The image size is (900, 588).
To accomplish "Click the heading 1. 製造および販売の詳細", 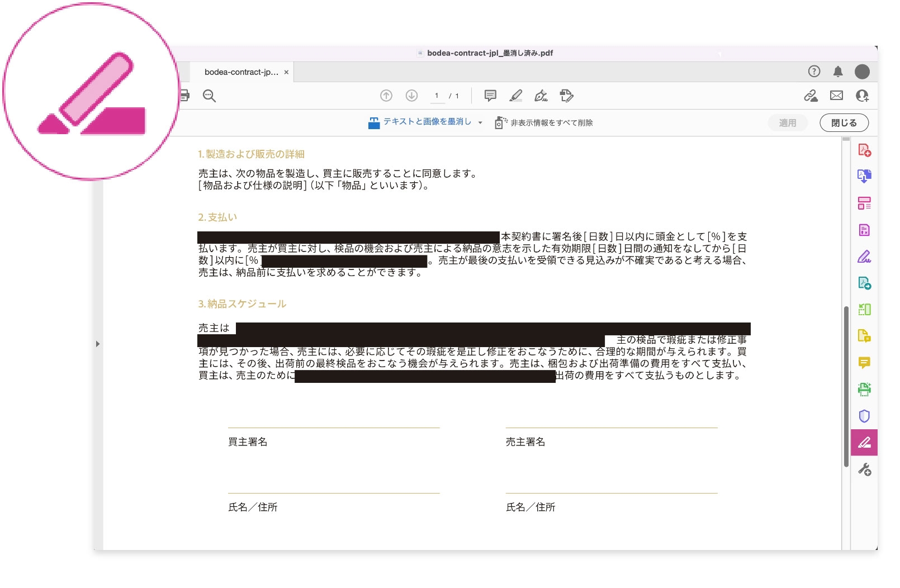I will pos(251,154).
